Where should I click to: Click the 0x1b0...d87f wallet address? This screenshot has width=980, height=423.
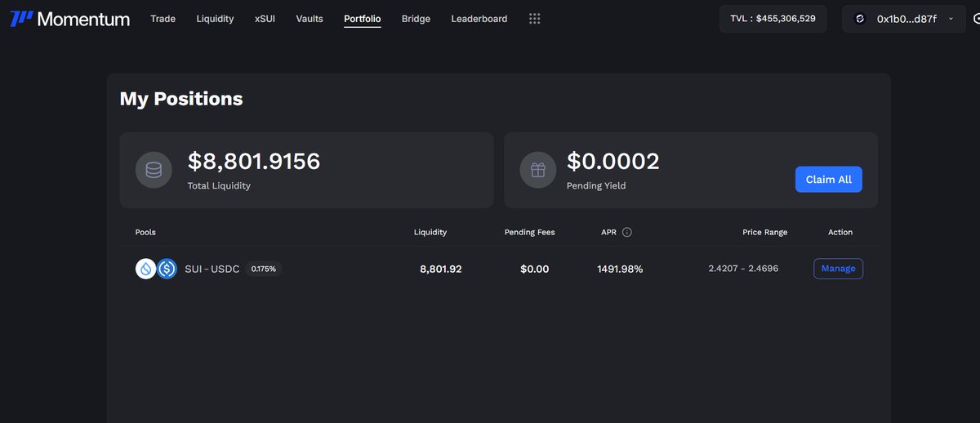coord(906,19)
